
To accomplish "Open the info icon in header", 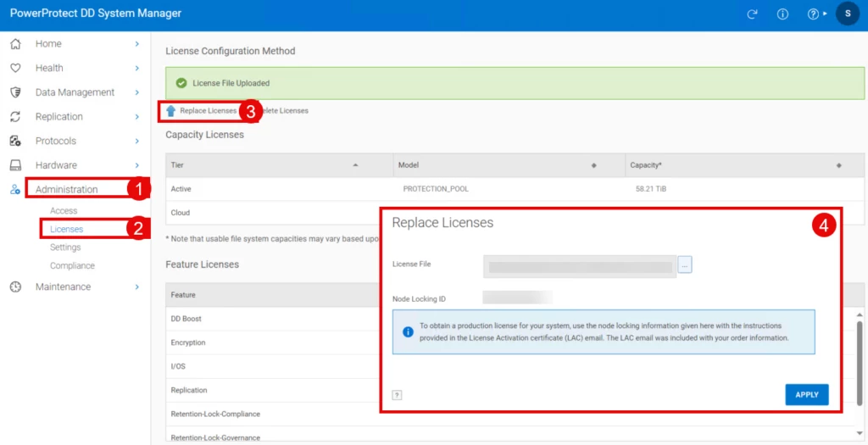I will pyautogui.click(x=782, y=14).
